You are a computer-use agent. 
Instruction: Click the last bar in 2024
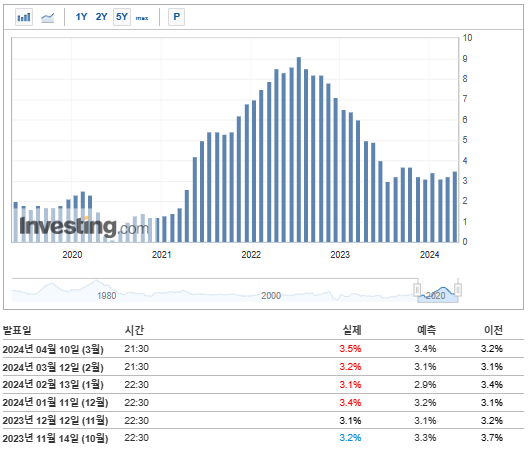pyautogui.click(x=455, y=207)
